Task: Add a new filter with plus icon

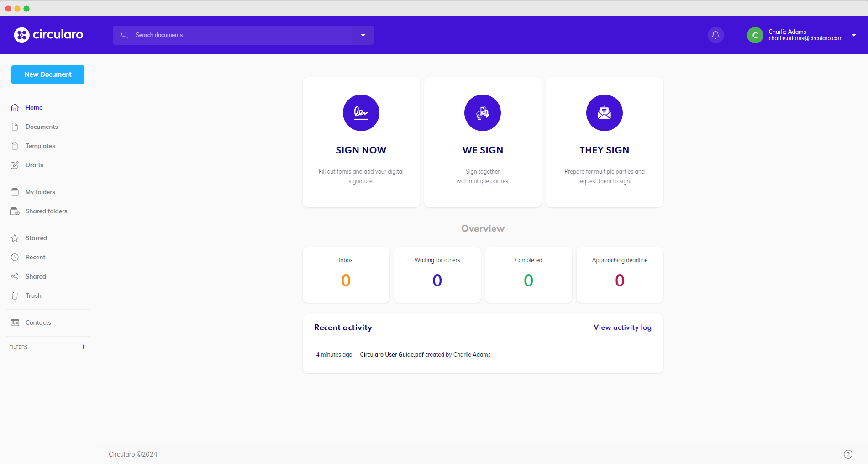Action: tap(83, 347)
